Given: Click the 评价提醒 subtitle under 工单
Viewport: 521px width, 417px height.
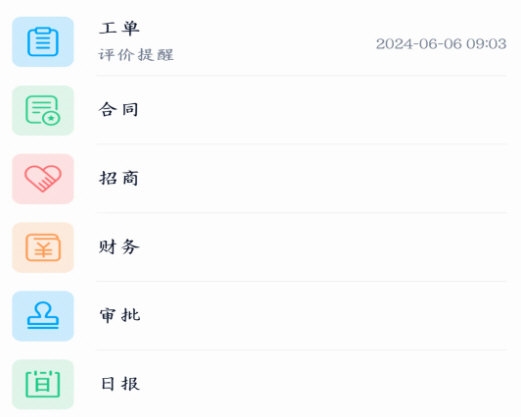Looking at the screenshot, I should [x=136, y=55].
